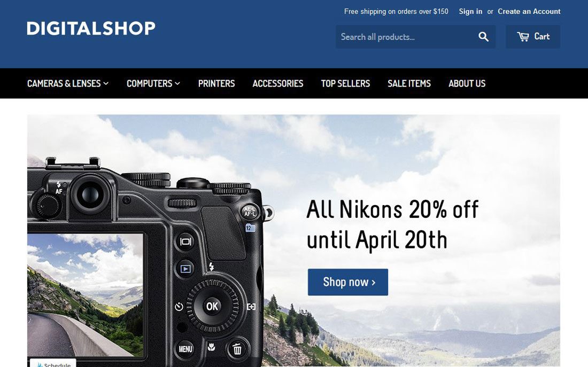The width and height of the screenshot is (588, 367).
Task: Open the Printers menu item
Action: [216, 83]
